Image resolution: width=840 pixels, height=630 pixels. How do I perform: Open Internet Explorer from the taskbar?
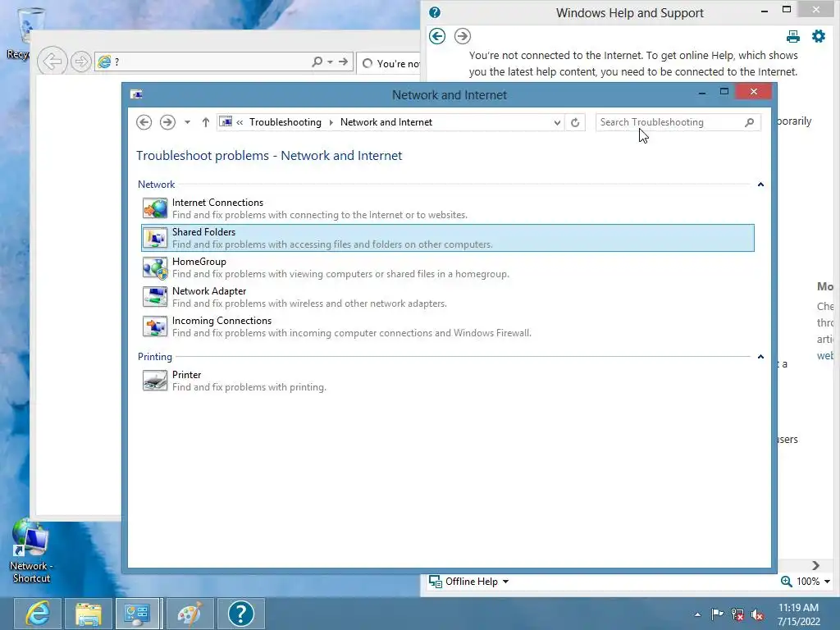click(x=38, y=614)
